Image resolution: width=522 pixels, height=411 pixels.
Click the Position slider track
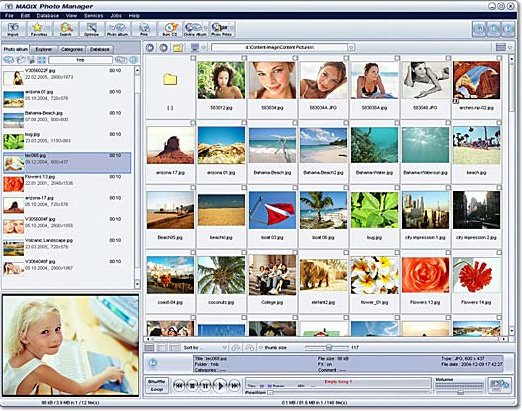pos(348,393)
